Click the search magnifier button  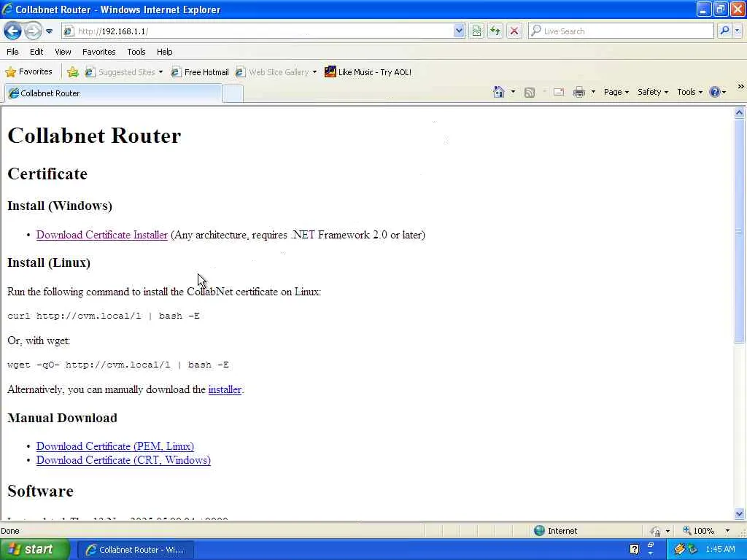[724, 31]
